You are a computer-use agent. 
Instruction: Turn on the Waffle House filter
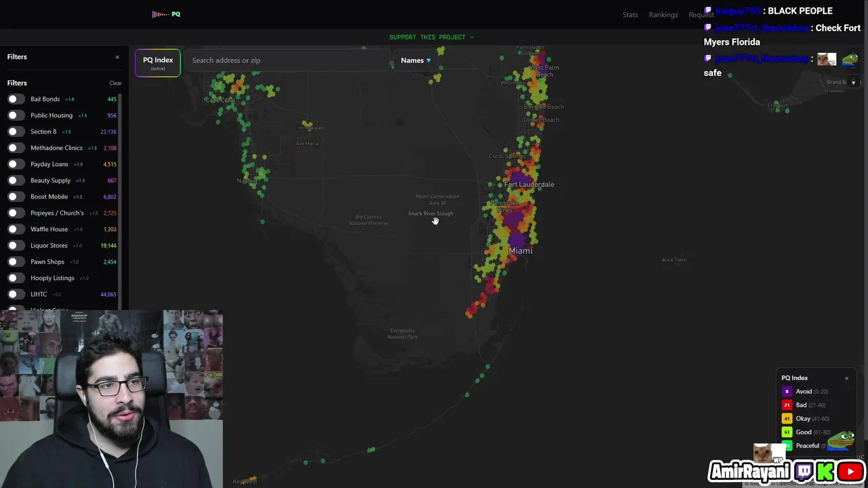tap(16, 229)
